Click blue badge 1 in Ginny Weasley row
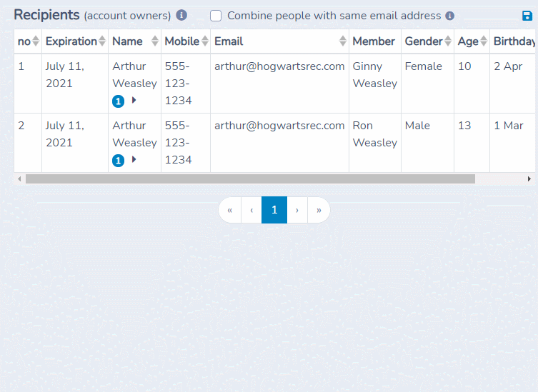The height and width of the screenshot is (392, 538). tap(118, 101)
